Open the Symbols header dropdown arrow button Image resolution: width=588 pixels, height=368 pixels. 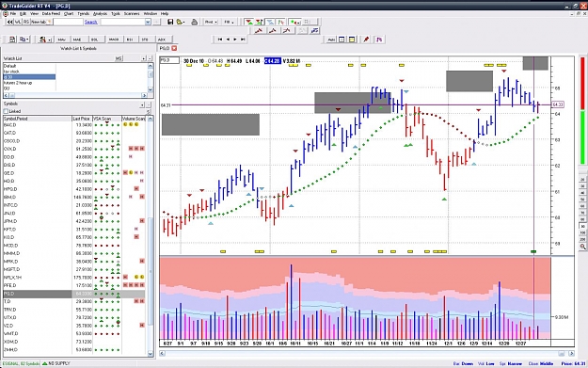pyautogui.click(x=142, y=104)
